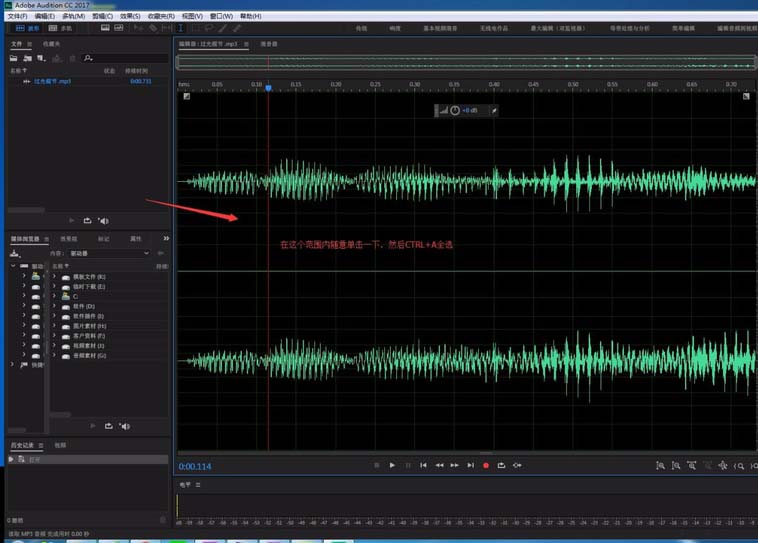Click the blue playhead marker on timeline
758x543 pixels.
click(268, 89)
